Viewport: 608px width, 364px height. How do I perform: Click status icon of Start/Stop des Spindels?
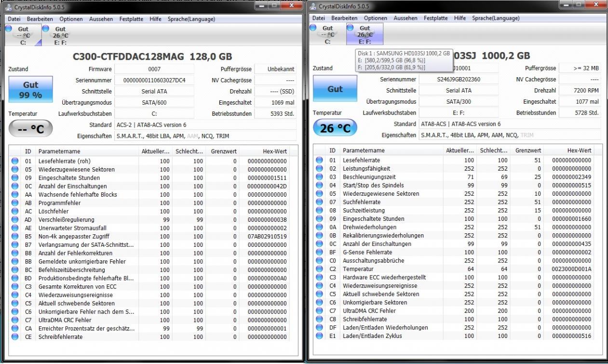(x=319, y=185)
